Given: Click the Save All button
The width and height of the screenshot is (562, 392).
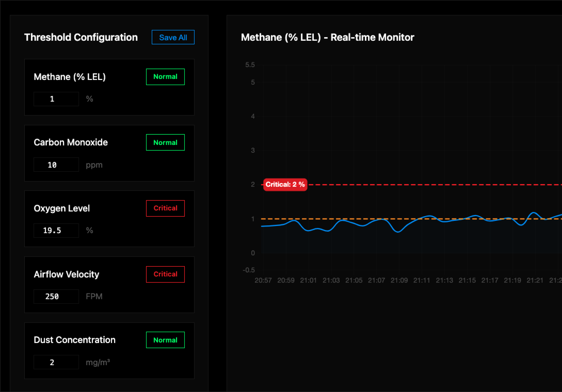Looking at the screenshot, I should coord(173,37).
